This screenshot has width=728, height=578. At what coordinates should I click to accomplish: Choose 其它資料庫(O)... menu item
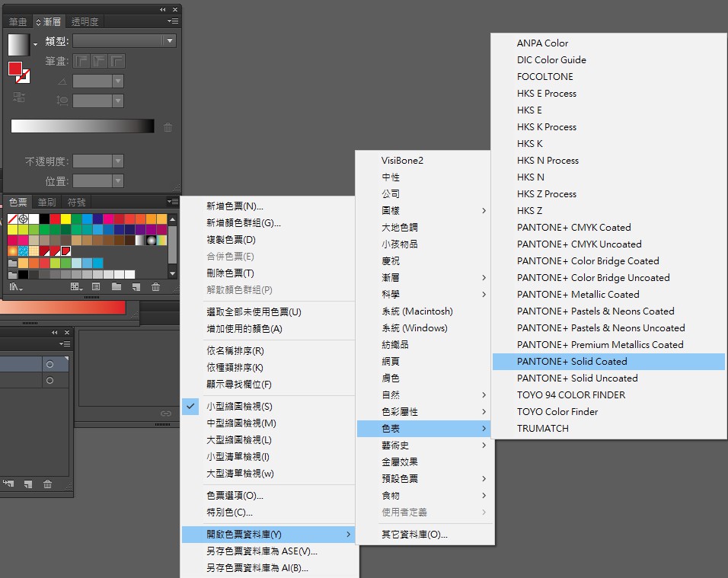424,535
